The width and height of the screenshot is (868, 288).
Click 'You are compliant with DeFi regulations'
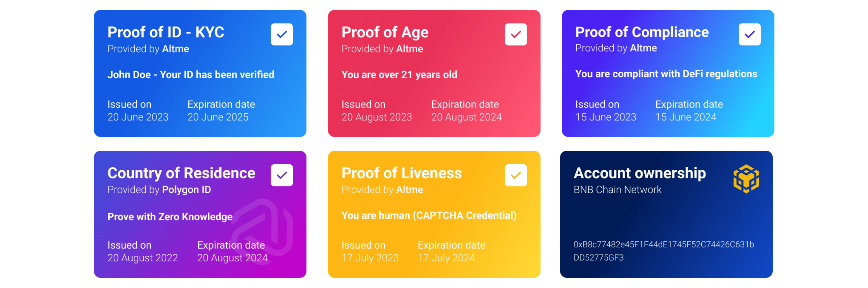pyautogui.click(x=666, y=74)
